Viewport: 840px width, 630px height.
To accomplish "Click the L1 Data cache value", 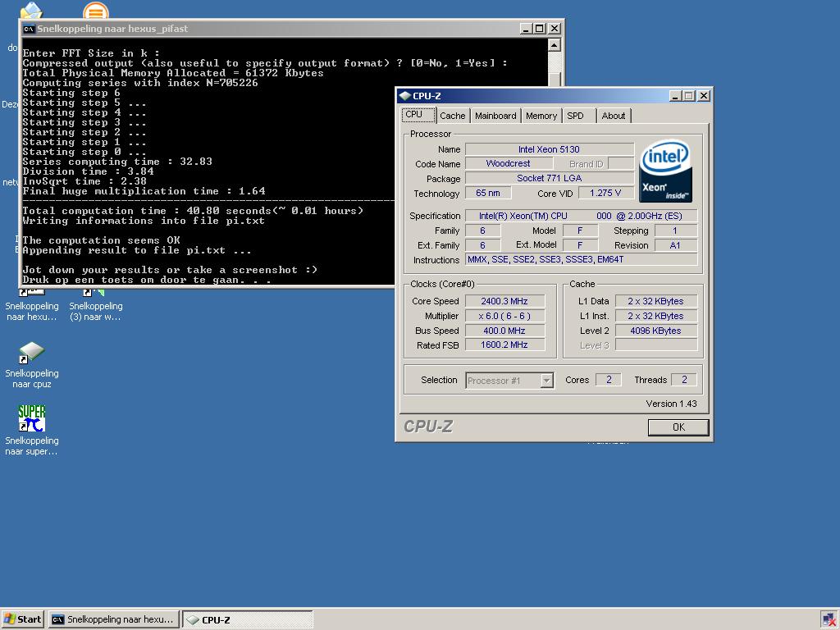I will pos(655,301).
